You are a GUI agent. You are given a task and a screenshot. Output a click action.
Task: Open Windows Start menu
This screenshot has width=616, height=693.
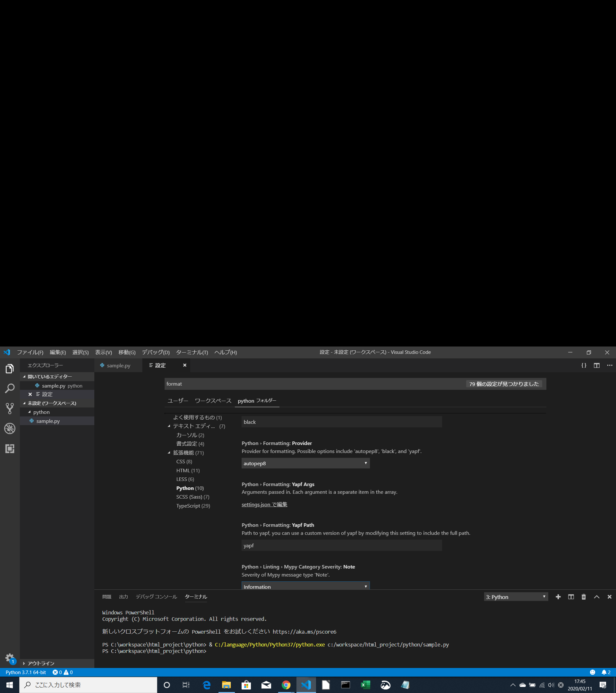(x=10, y=685)
